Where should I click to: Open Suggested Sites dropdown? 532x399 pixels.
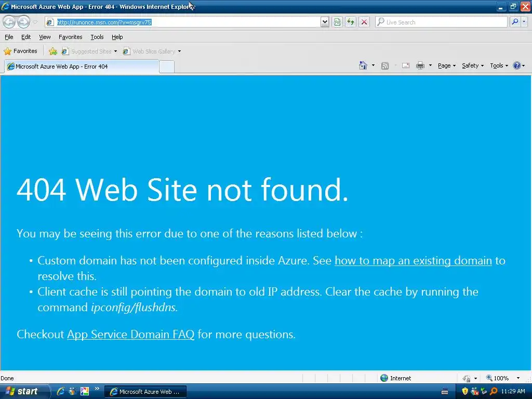point(89,51)
